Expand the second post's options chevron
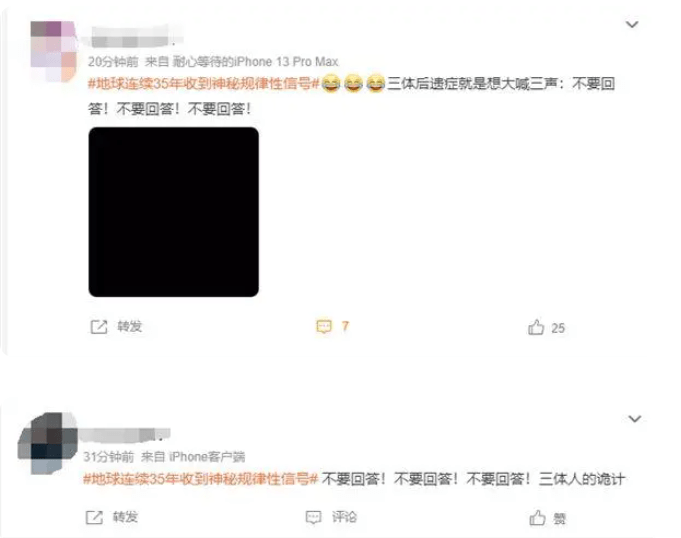The width and height of the screenshot is (681, 538). (x=635, y=419)
